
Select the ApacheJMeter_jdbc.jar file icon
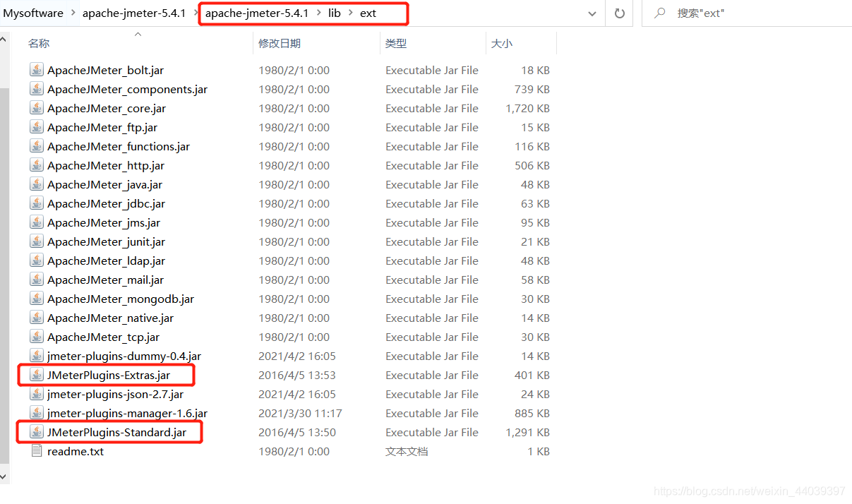[37, 203]
